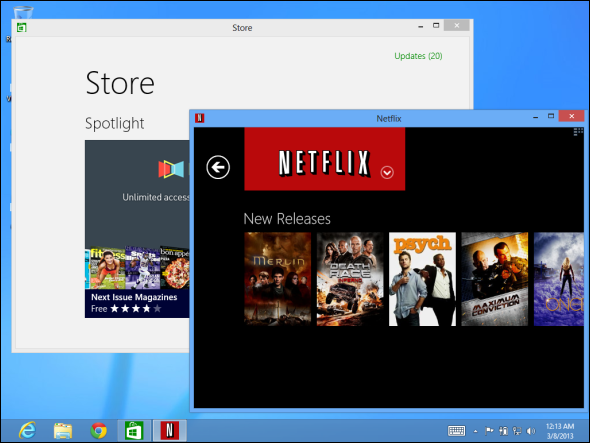Select the Psych show poster
The image size is (590, 443).
click(x=422, y=279)
